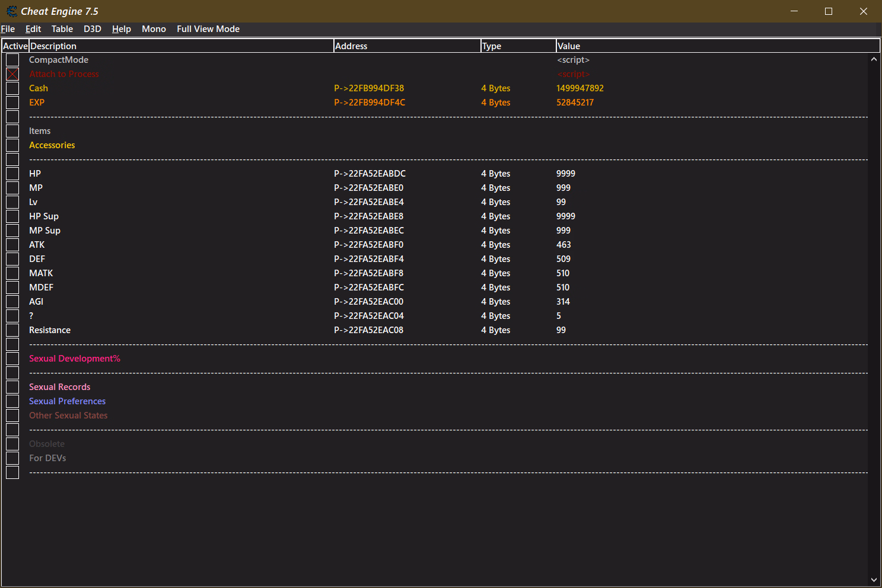Freeze the EXP value checkbox
This screenshot has height=588, width=882.
pos(12,103)
